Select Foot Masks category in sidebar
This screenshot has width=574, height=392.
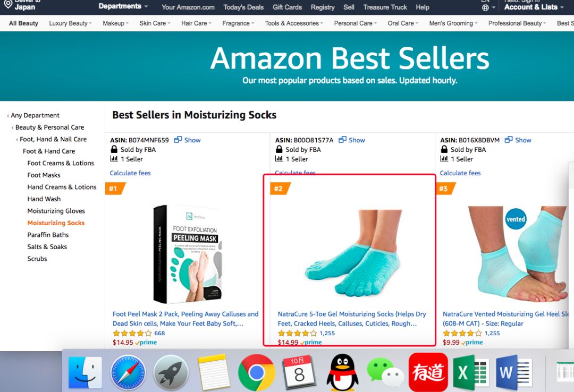[x=44, y=175]
